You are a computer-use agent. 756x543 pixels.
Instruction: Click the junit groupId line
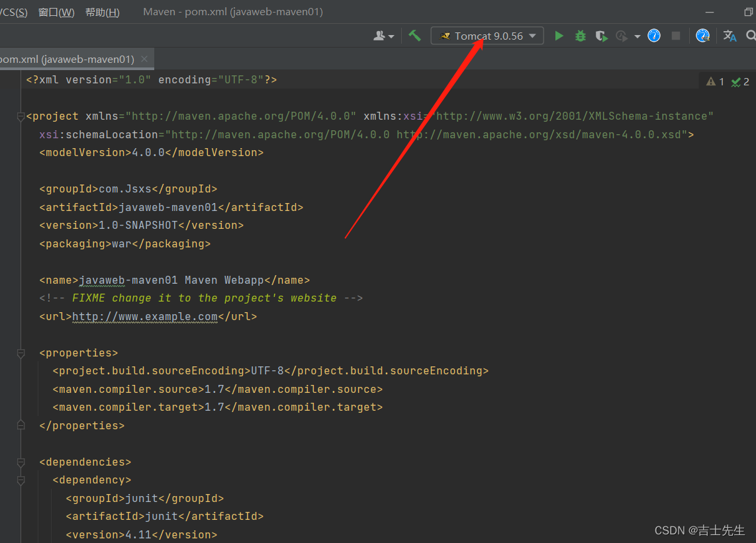pos(144,498)
